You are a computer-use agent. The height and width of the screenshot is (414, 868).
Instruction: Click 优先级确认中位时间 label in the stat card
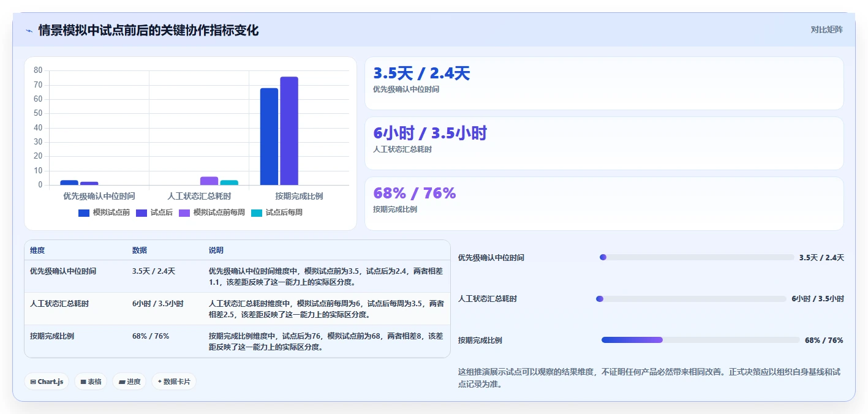tap(406, 89)
